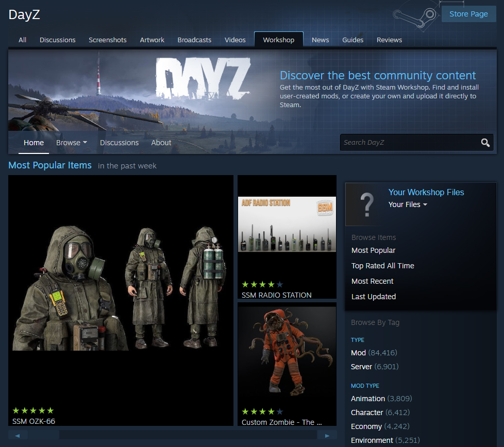This screenshot has width=504, height=447.
Task: Open the Most Popular Items heading link
Action: [x=50, y=165]
